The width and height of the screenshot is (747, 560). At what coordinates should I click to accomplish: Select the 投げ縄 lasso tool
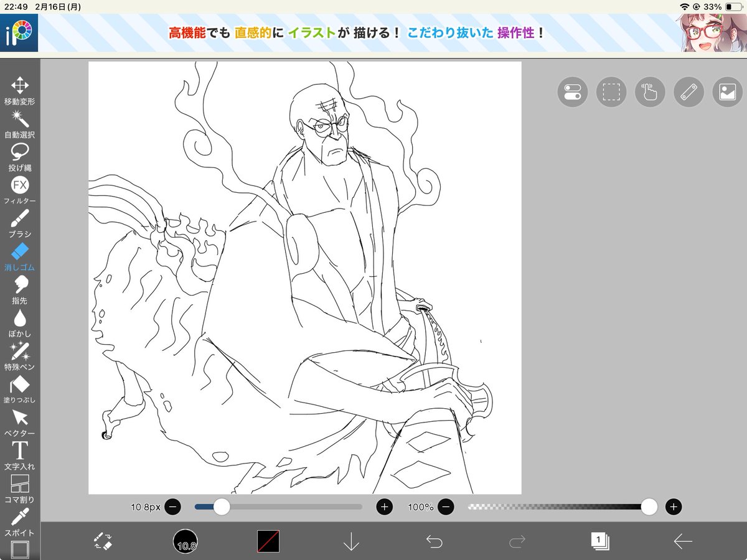[20, 157]
